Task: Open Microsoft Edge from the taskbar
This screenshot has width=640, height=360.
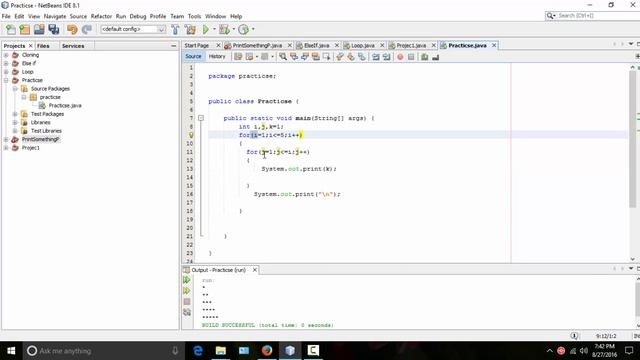Action: (198, 351)
